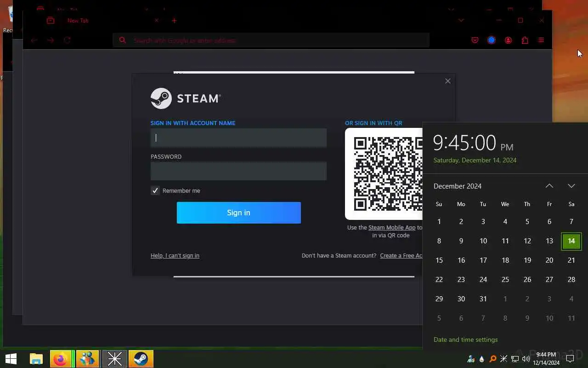Screen dimensions: 588x368
Task: Open a new tab with the plus button
Action: (x=174, y=20)
